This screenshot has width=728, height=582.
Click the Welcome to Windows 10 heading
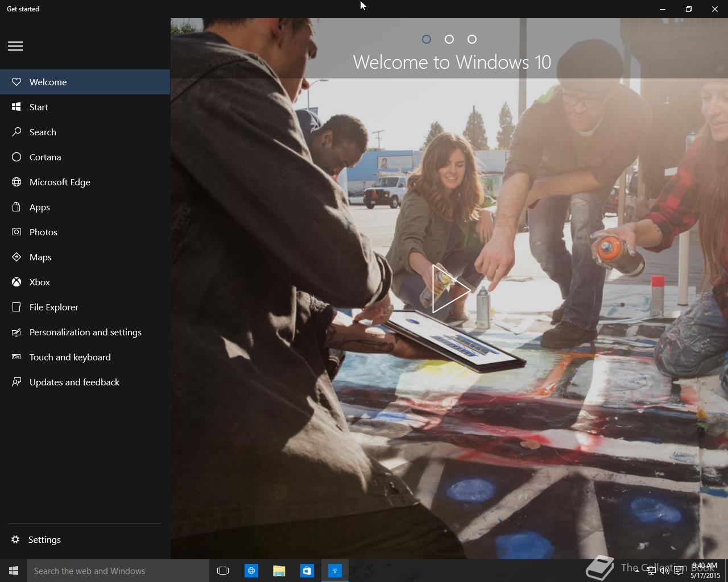click(x=452, y=62)
